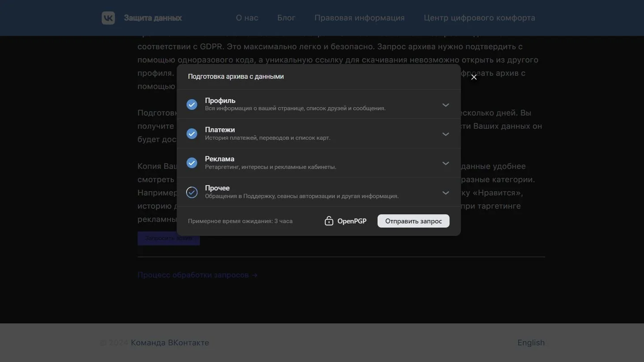644x362 pixels.
Task: Expand the Реклама section chevron
Action: pyautogui.click(x=445, y=163)
